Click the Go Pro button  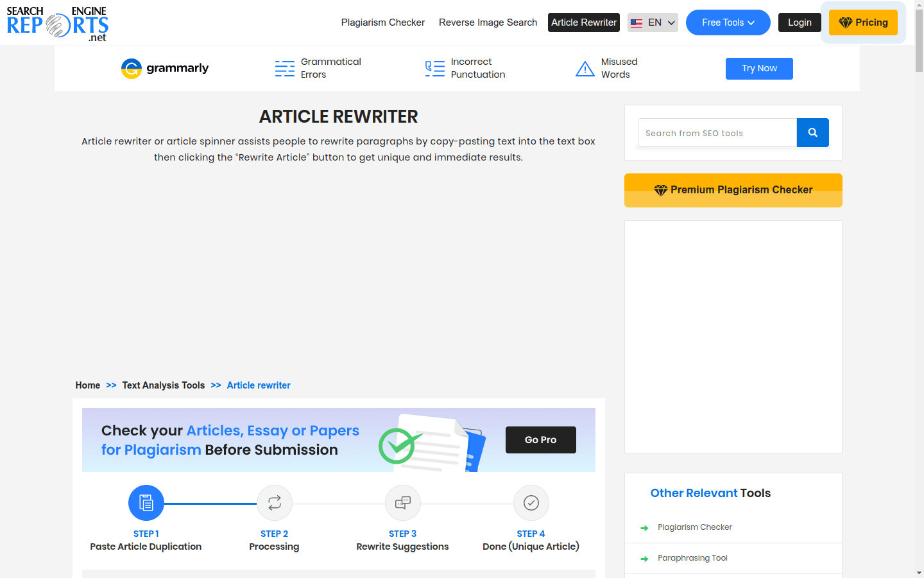tap(540, 439)
